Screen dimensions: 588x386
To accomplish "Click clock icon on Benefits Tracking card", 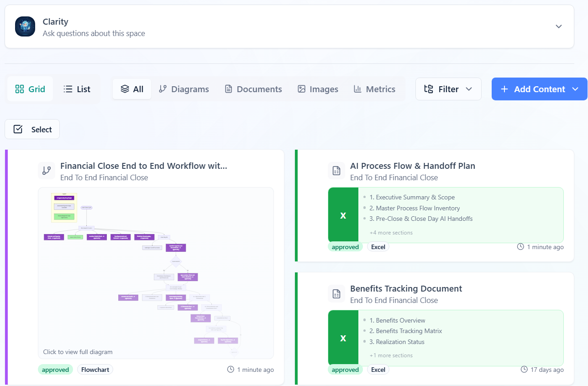I will point(524,370).
